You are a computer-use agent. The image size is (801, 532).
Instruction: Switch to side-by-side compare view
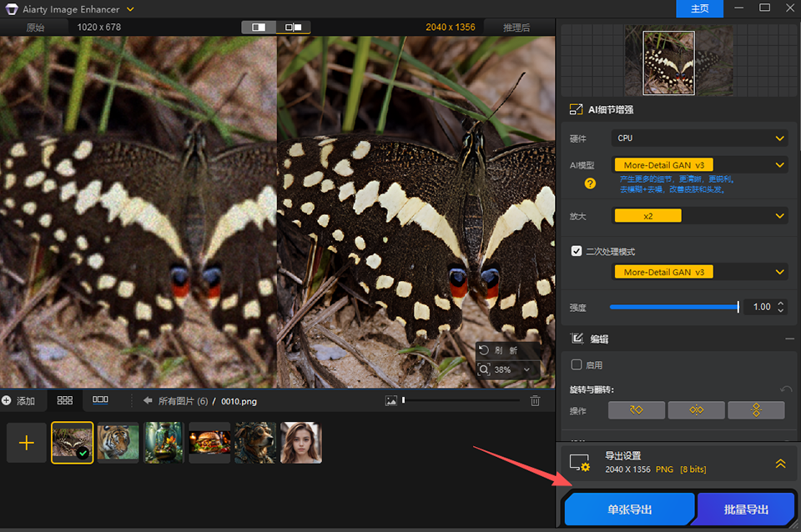click(x=293, y=27)
